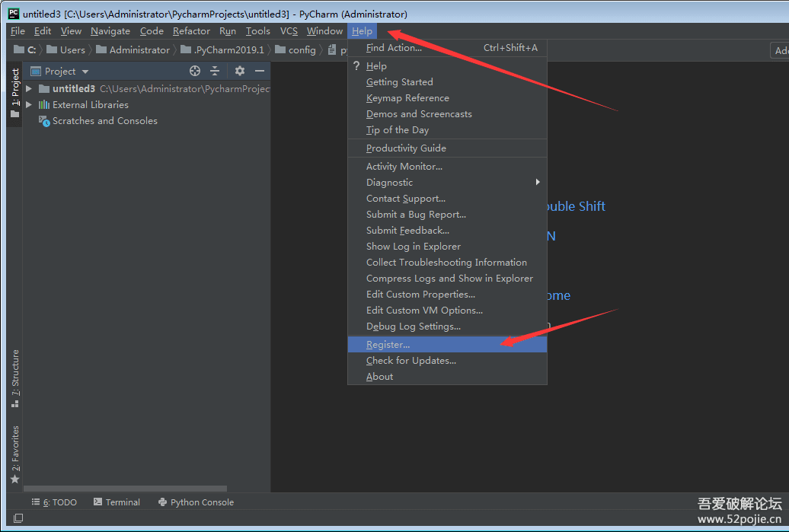Open the 6: TODO tool window

(54, 502)
